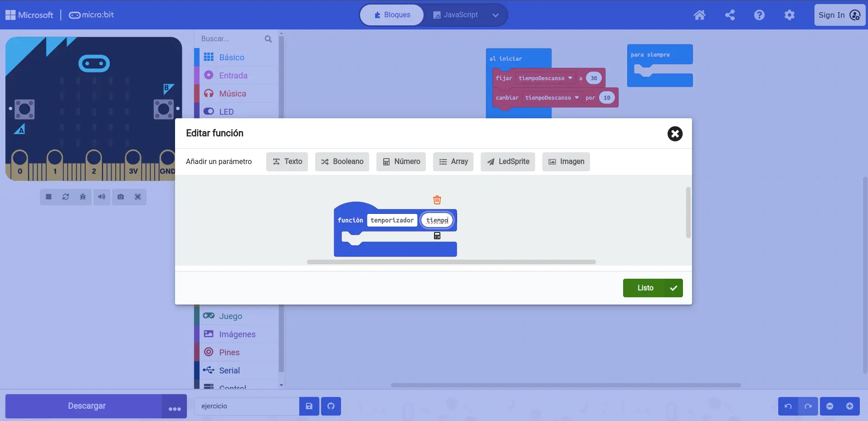This screenshot has height=421, width=868.
Task: Toggle simulator debug mode with the bug icon
Action: tap(83, 197)
